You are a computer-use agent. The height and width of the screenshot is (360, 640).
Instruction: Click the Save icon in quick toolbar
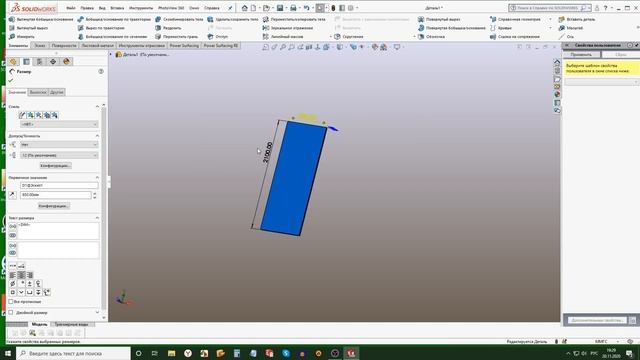(x=280, y=8)
